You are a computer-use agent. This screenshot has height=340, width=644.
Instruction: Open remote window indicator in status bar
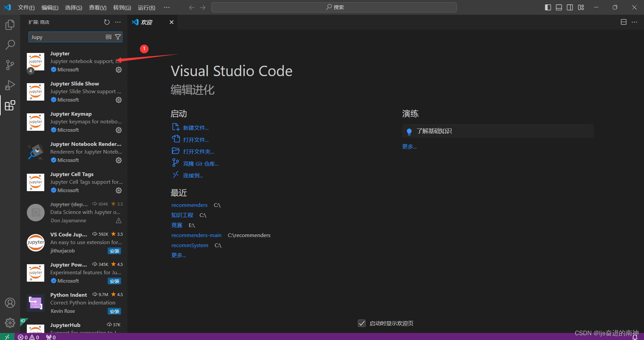(7, 337)
